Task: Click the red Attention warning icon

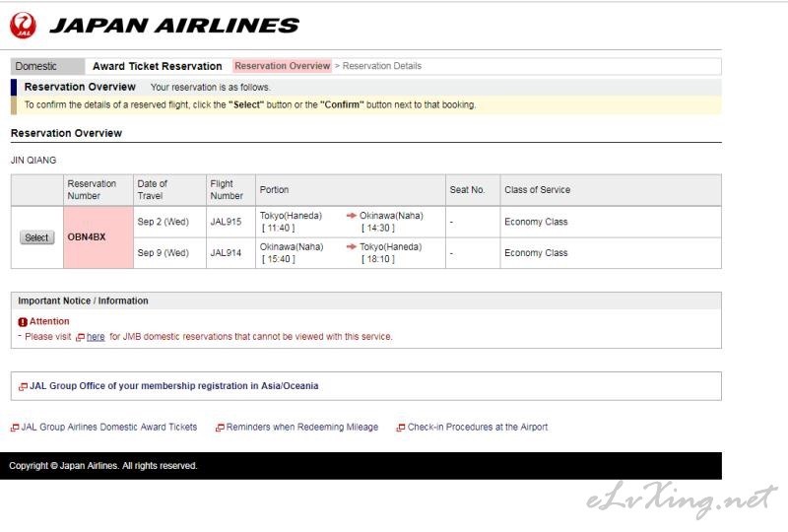Action: tap(23, 322)
